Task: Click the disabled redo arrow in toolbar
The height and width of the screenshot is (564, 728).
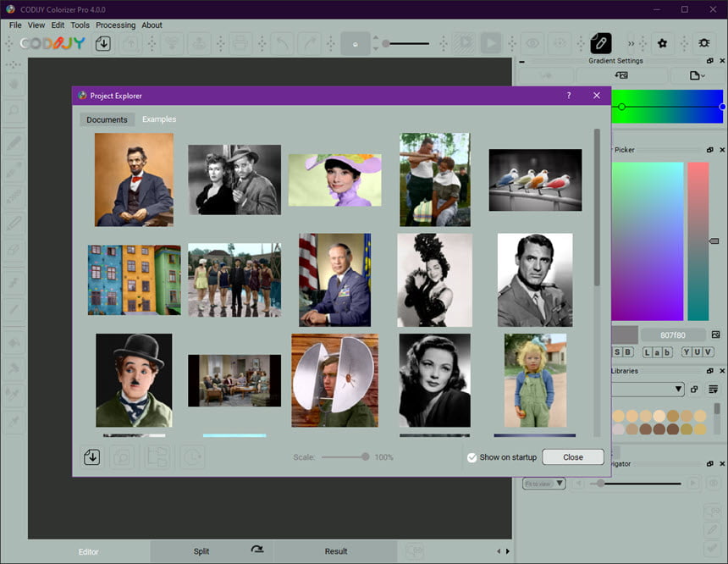Action: pos(309,44)
